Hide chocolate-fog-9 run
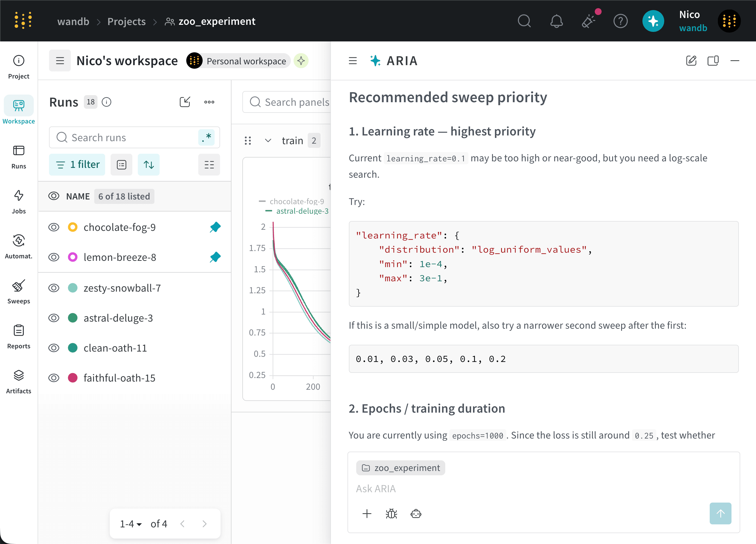The image size is (756, 544). point(54,228)
